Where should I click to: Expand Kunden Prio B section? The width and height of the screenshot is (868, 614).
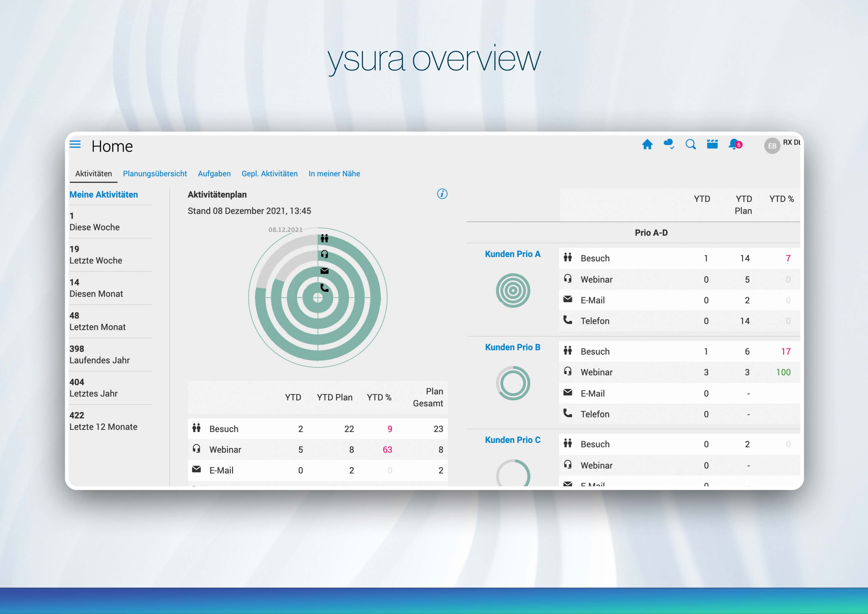[x=513, y=347]
